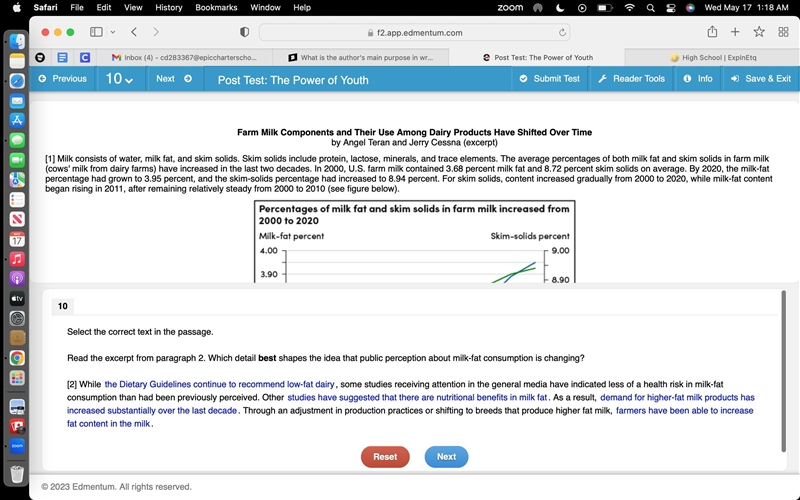This screenshot has height=500, width=800.
Task: Check battery status in menu bar
Action: pyautogui.click(x=605, y=8)
